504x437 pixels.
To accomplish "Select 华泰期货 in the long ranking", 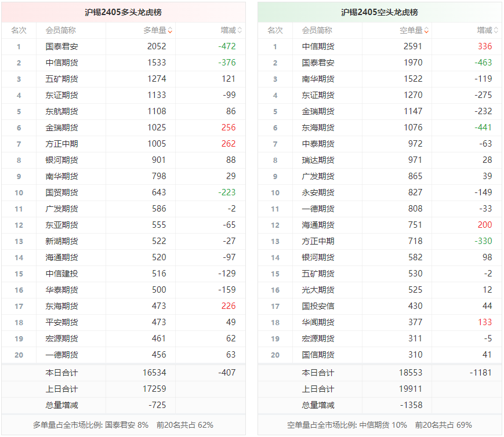I will 61,290.
